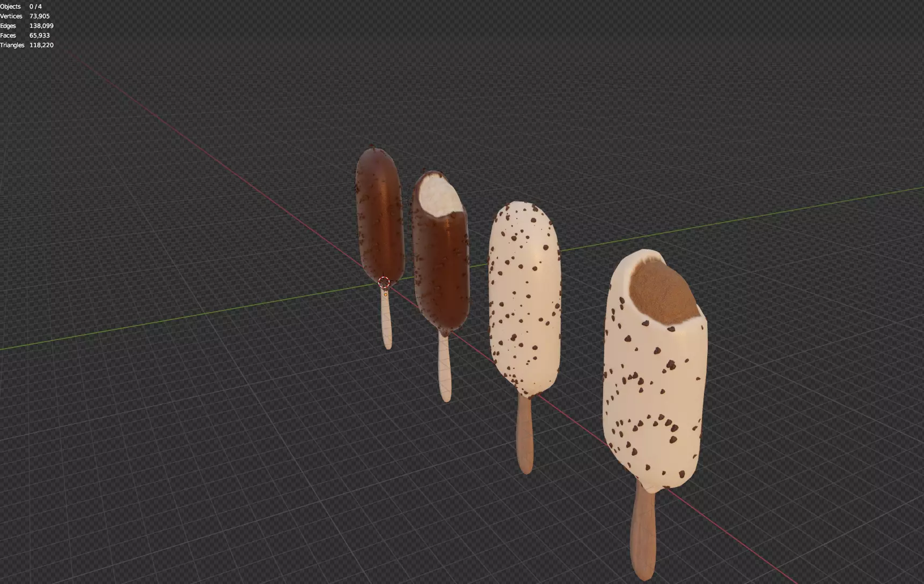The height and width of the screenshot is (584, 924).
Task: Select the unbitten white bar with chocolate chips
Action: (524, 300)
